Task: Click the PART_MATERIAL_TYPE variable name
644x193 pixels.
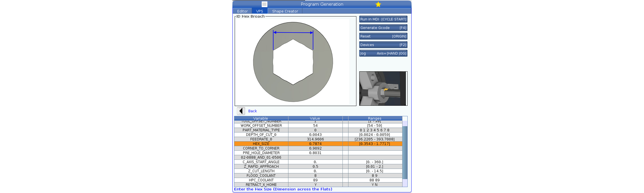Action: [x=261, y=130]
